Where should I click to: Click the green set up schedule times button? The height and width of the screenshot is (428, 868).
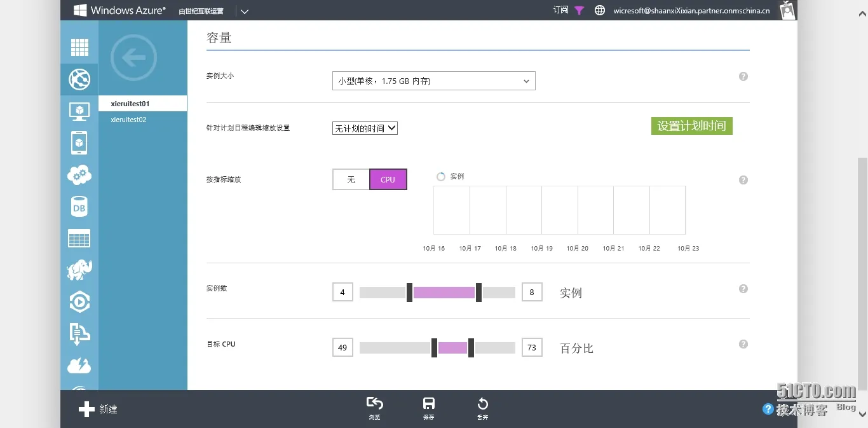[x=692, y=126]
